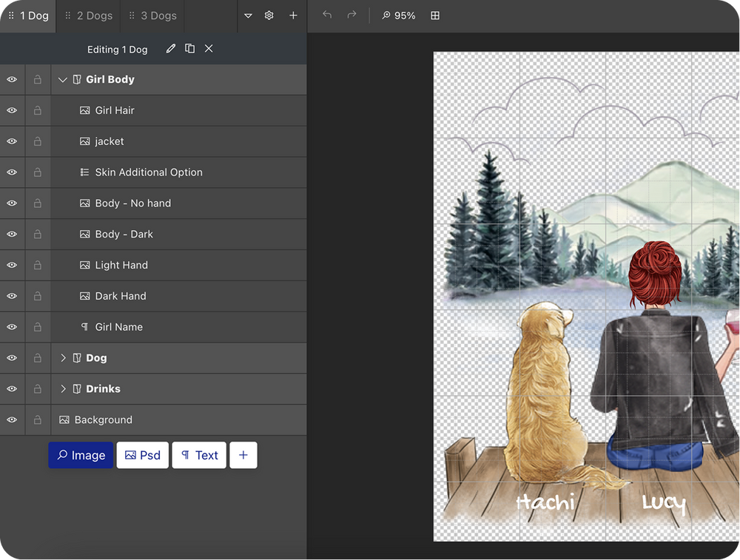740x560 pixels.
Task: Expand the Drinks group
Action: tap(63, 389)
